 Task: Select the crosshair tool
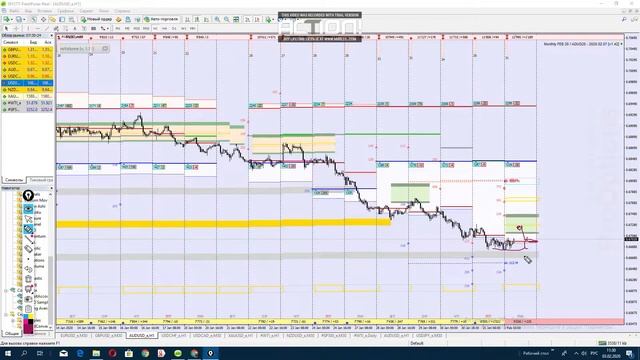point(16,28)
